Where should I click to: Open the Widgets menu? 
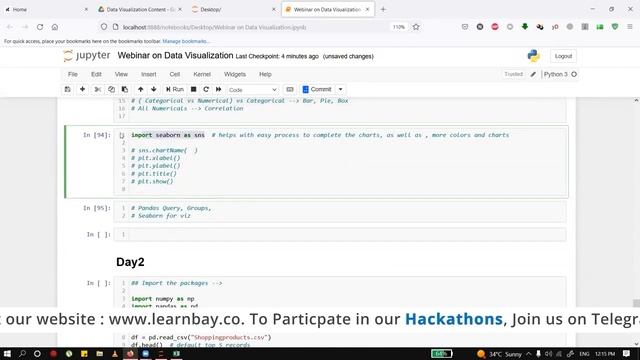click(235, 74)
